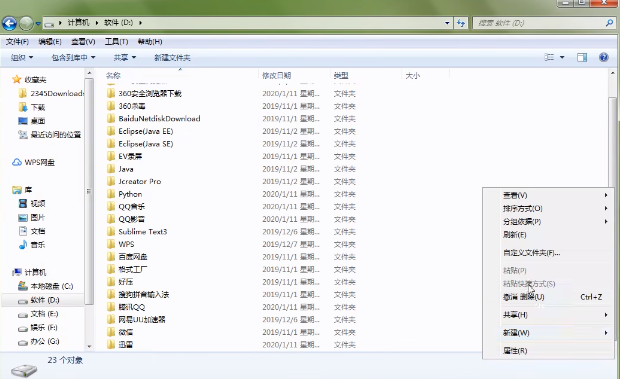Select the 图片 library icon
This screenshot has width=620, height=379.
click(x=23, y=217)
